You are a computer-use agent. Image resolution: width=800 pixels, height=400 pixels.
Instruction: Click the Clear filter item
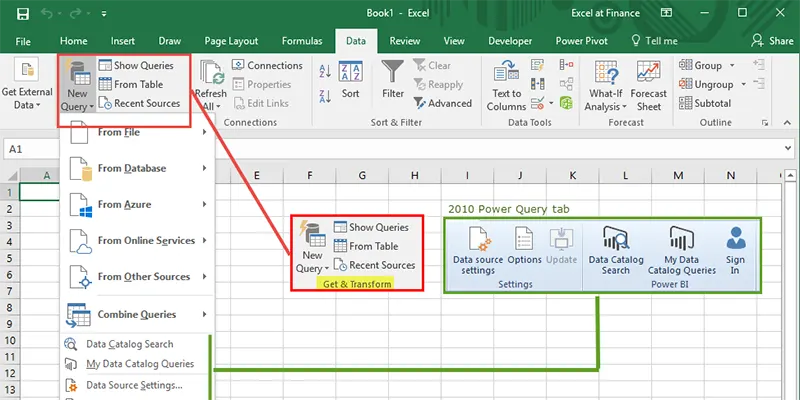click(432, 65)
